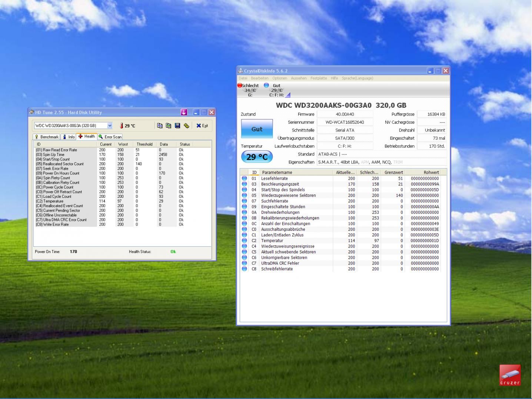Click the red Schlecht disk status orb for drive G:
Viewport: 532px width, 399px height.
(240, 86)
